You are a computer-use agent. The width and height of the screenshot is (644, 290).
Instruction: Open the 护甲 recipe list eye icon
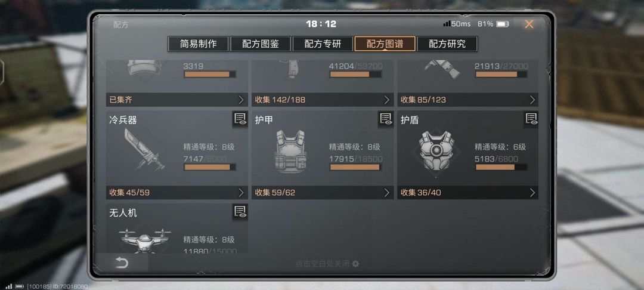pos(386,119)
